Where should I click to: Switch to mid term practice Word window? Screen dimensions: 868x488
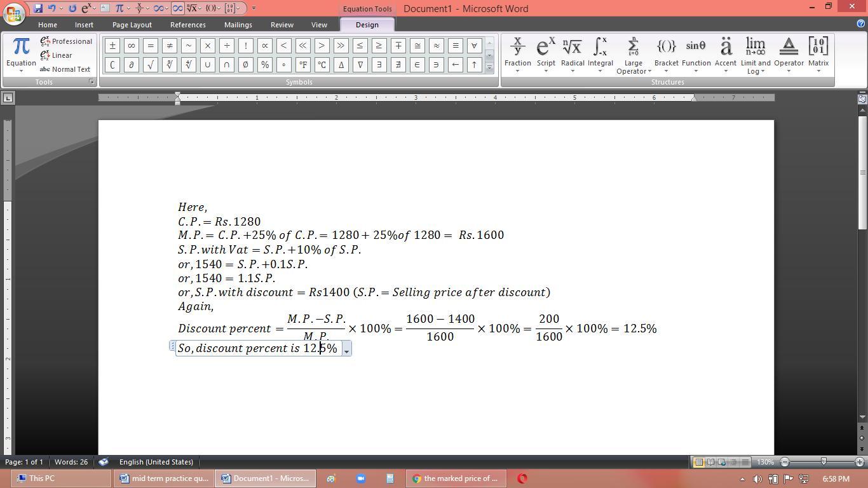[x=164, y=478]
